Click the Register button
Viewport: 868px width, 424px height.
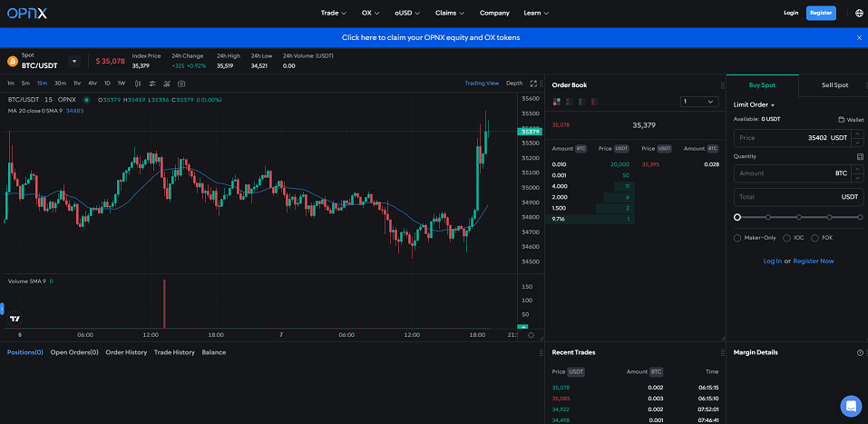point(821,13)
